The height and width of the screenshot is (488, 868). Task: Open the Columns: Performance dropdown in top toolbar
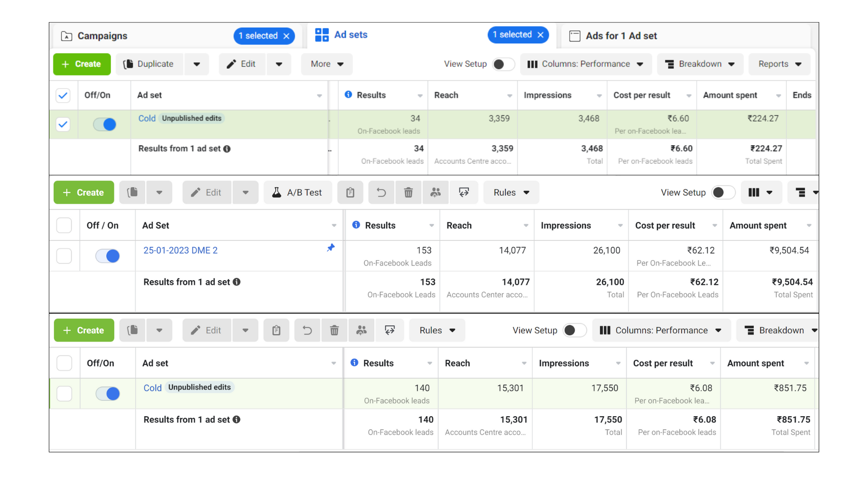pos(585,64)
